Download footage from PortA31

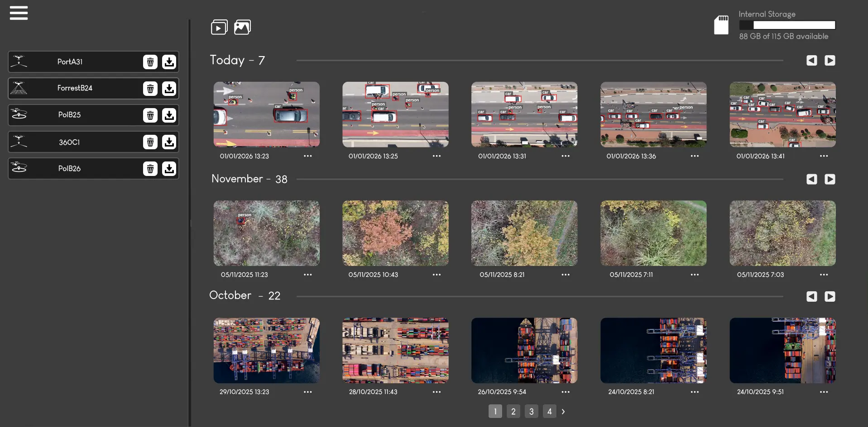[169, 62]
